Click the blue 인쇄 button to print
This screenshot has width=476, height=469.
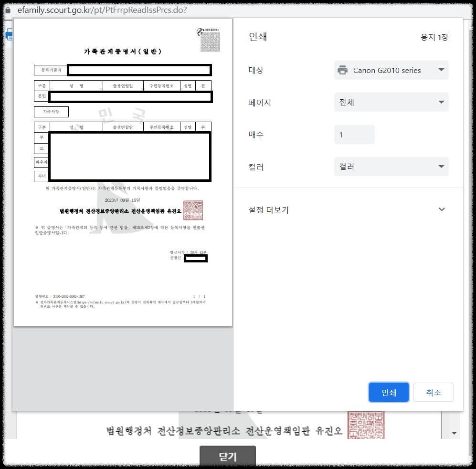coord(389,392)
